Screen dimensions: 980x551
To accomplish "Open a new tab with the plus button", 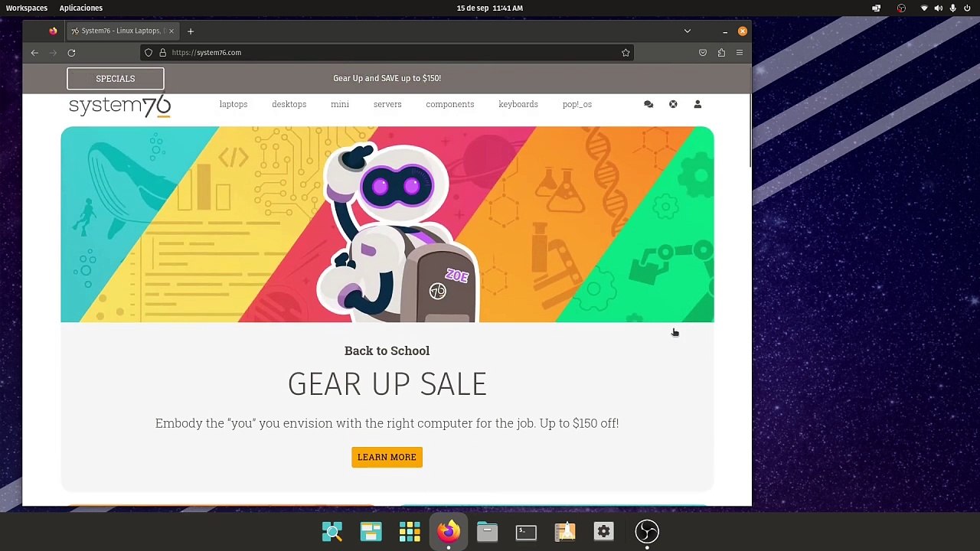I will (191, 31).
